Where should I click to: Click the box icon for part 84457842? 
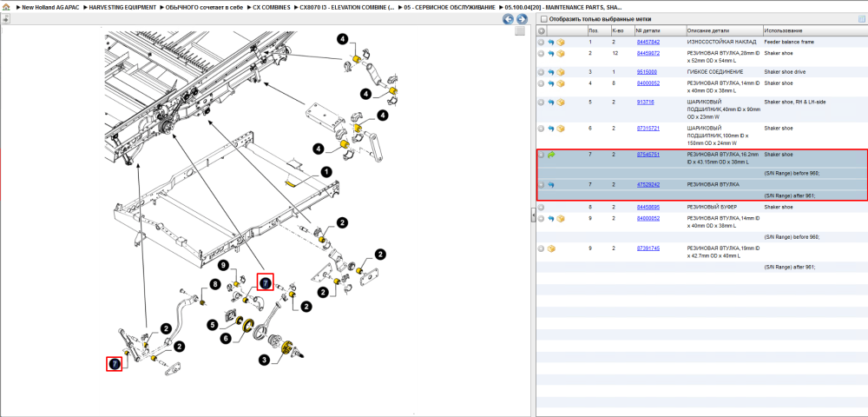561,42
